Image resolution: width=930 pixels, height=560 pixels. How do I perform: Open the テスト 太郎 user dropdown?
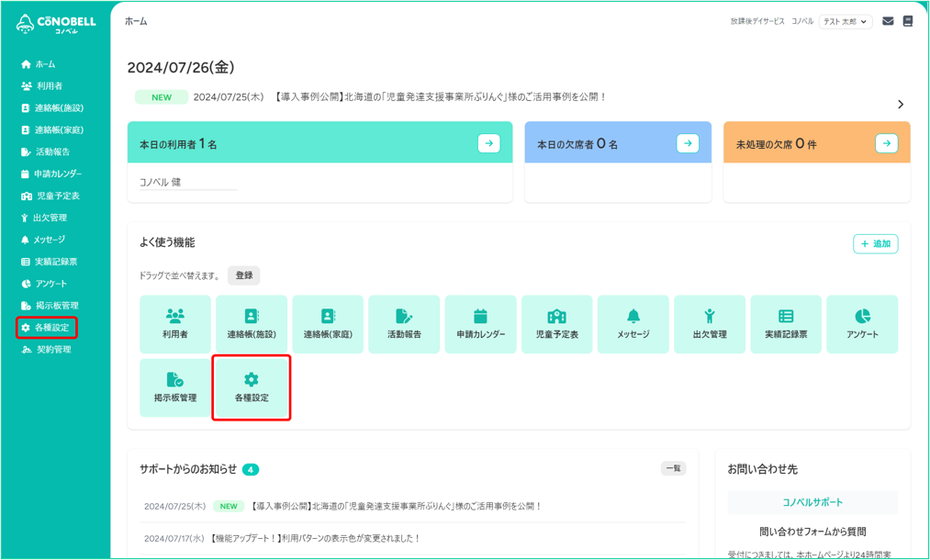846,21
